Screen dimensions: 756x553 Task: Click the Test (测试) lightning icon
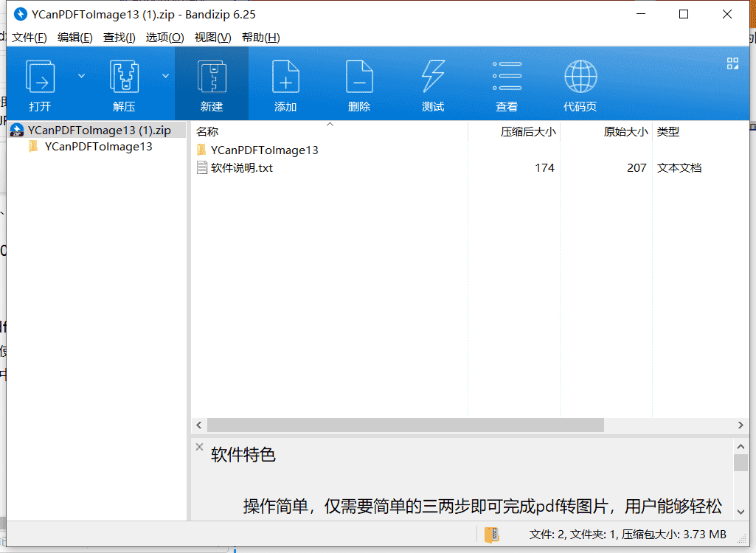pos(433,76)
